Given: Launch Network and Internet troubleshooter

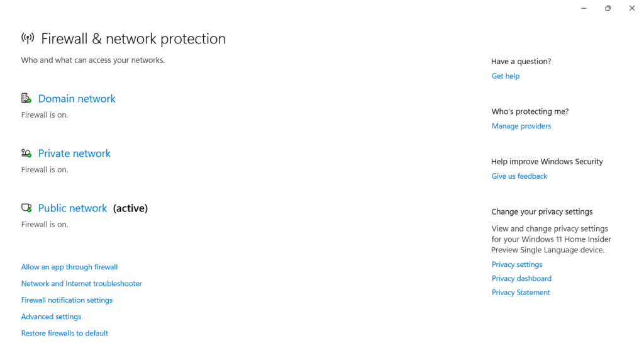Looking at the screenshot, I should click(x=82, y=284).
